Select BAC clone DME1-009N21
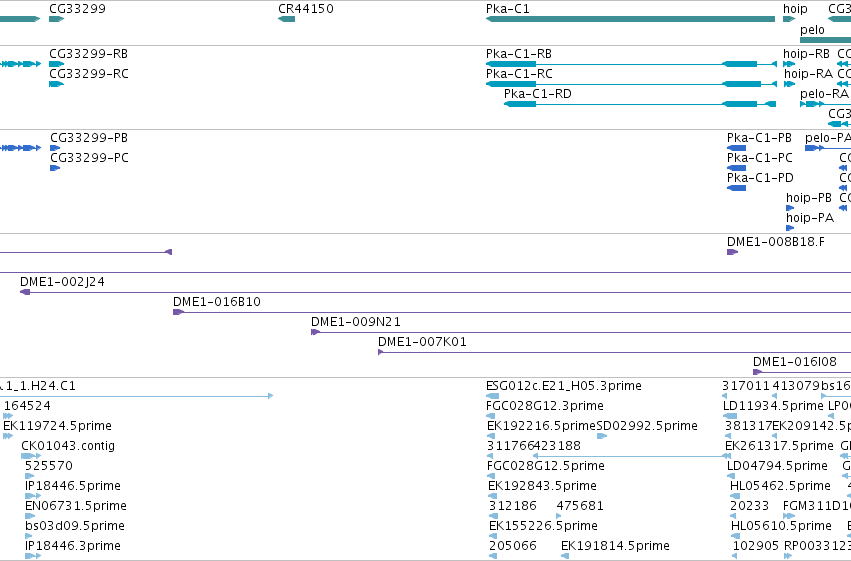 581,333
